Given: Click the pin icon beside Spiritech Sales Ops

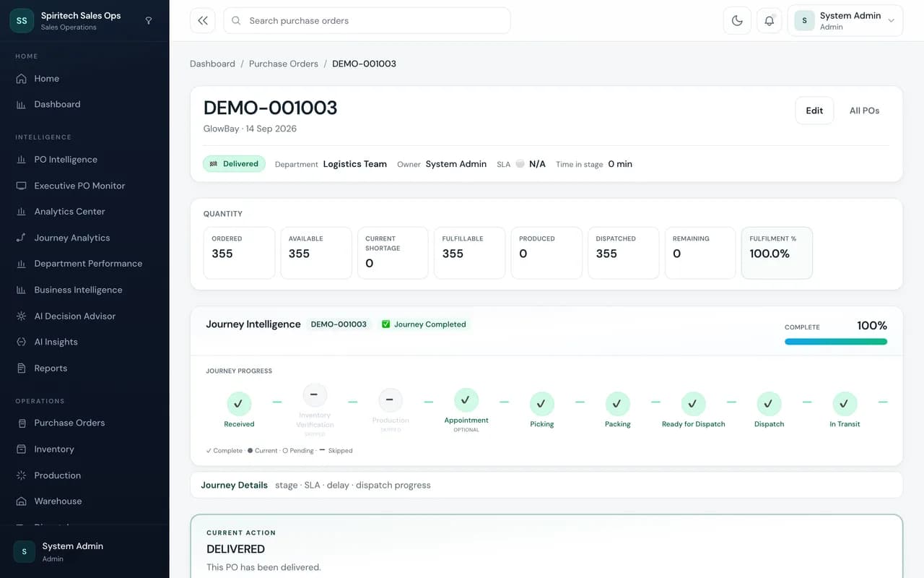Looking at the screenshot, I should (x=149, y=21).
